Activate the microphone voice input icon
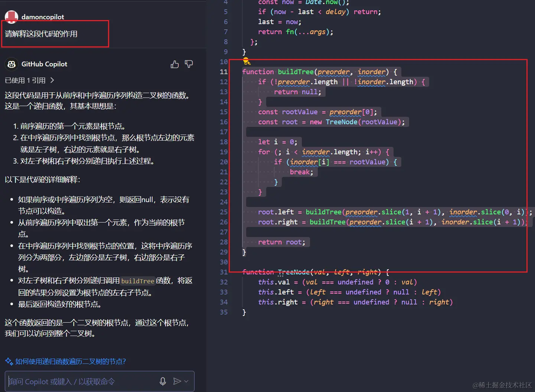This screenshot has width=535, height=392. coord(163,381)
